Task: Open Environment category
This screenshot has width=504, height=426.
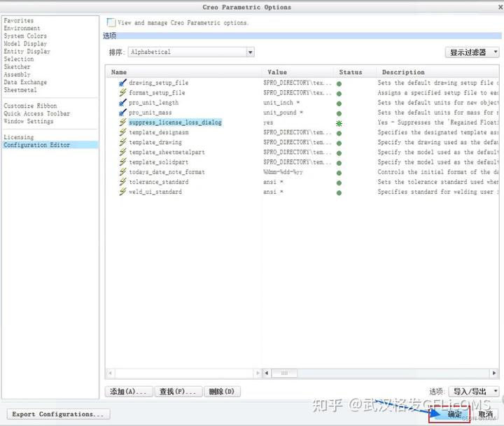Action: point(22,28)
